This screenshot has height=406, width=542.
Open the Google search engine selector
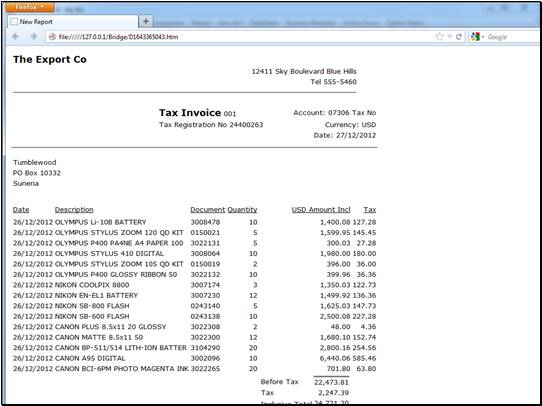click(478, 37)
